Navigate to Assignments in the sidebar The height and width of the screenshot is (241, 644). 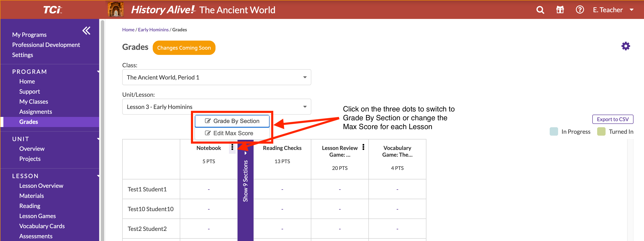(x=35, y=111)
